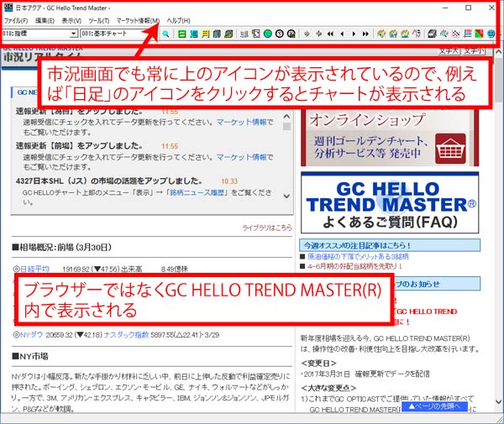The width and height of the screenshot is (504, 424).
Task: Click the オンラインショップ banner
Action: [x=390, y=138]
